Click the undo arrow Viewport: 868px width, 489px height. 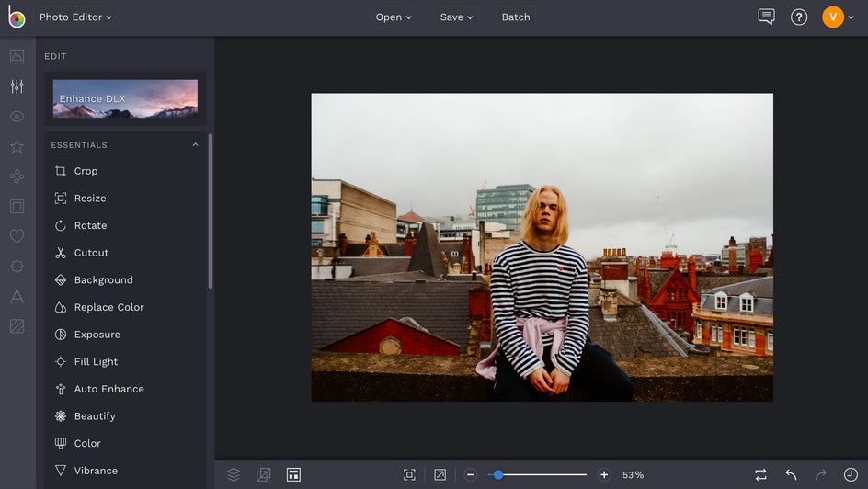791,474
